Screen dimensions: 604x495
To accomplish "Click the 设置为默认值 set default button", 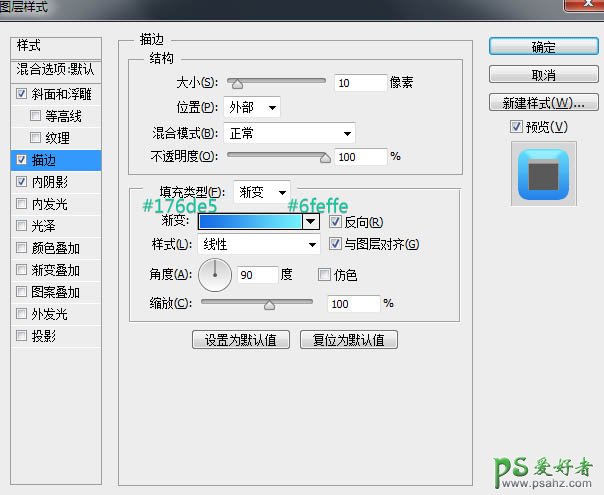I will (x=241, y=340).
